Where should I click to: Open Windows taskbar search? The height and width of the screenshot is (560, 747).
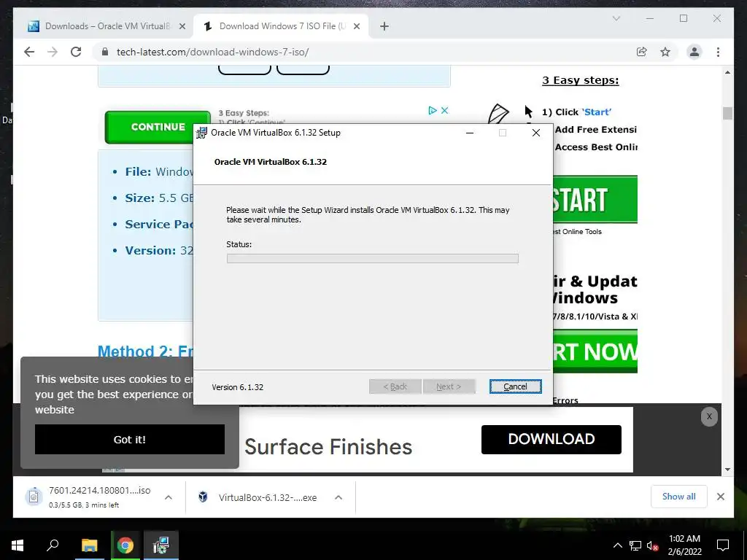[53, 545]
